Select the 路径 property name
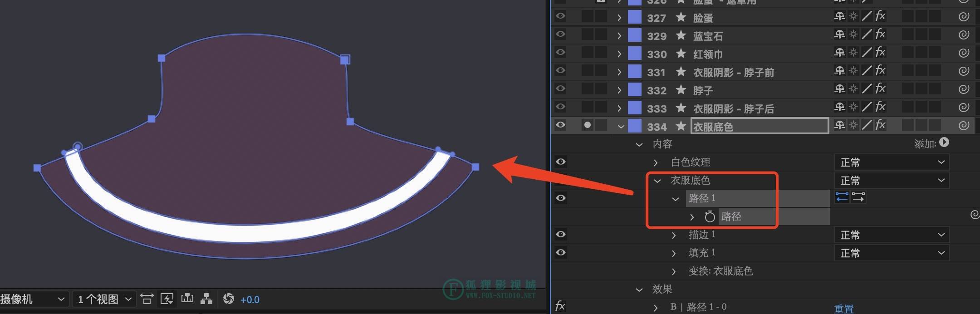 731,216
